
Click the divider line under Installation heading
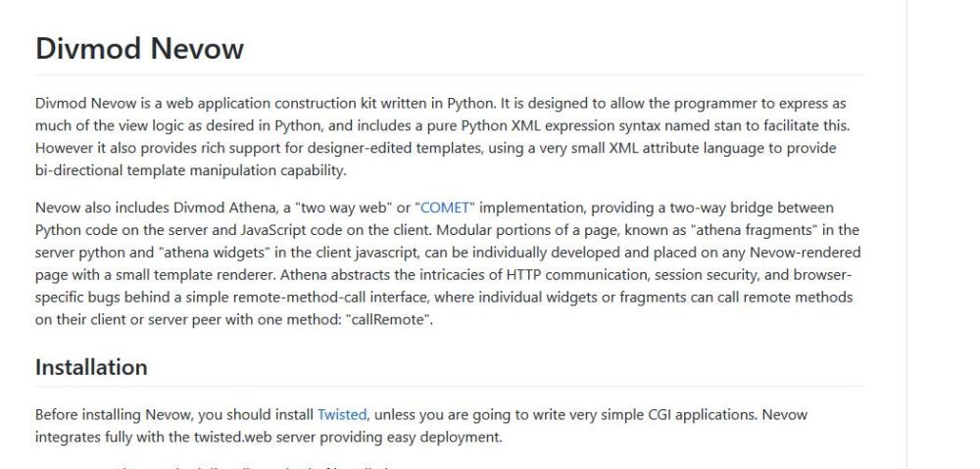pyautogui.click(x=450, y=386)
